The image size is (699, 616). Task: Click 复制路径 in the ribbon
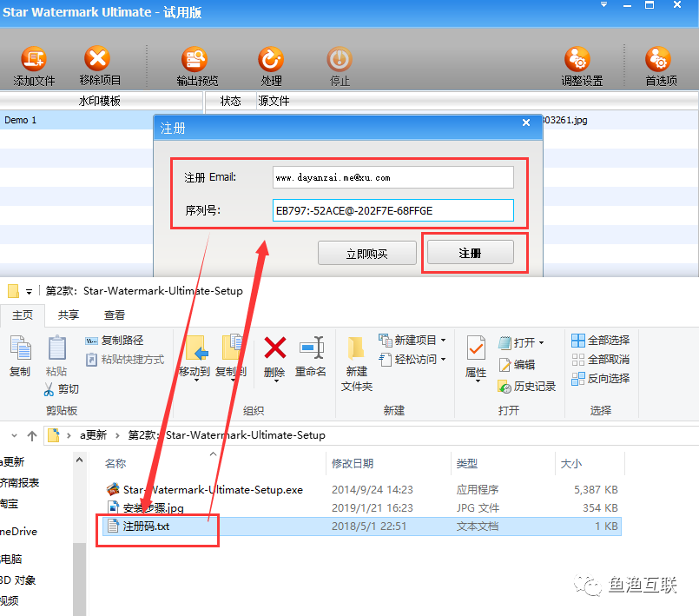(x=114, y=341)
